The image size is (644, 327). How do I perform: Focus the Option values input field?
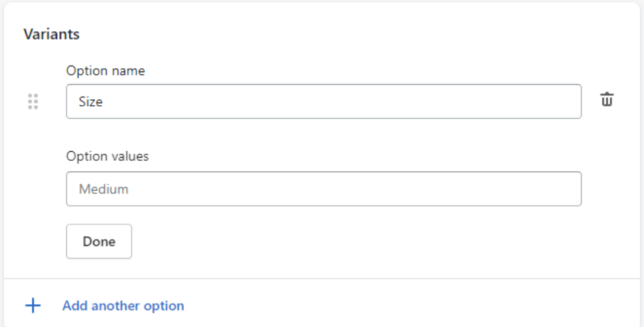(324, 189)
